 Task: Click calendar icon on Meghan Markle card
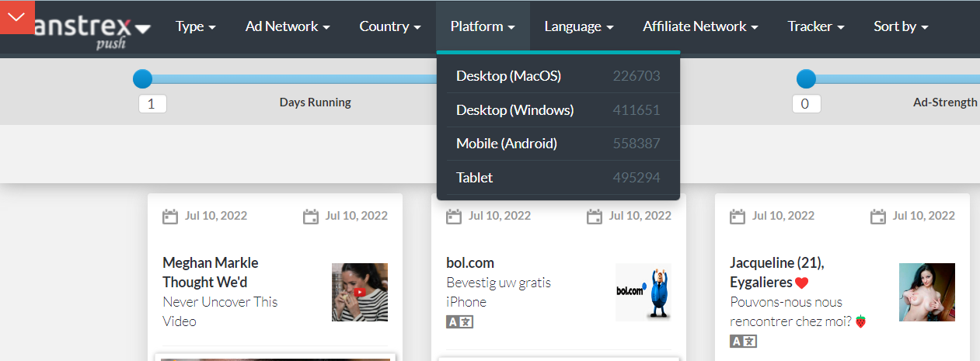[170, 216]
